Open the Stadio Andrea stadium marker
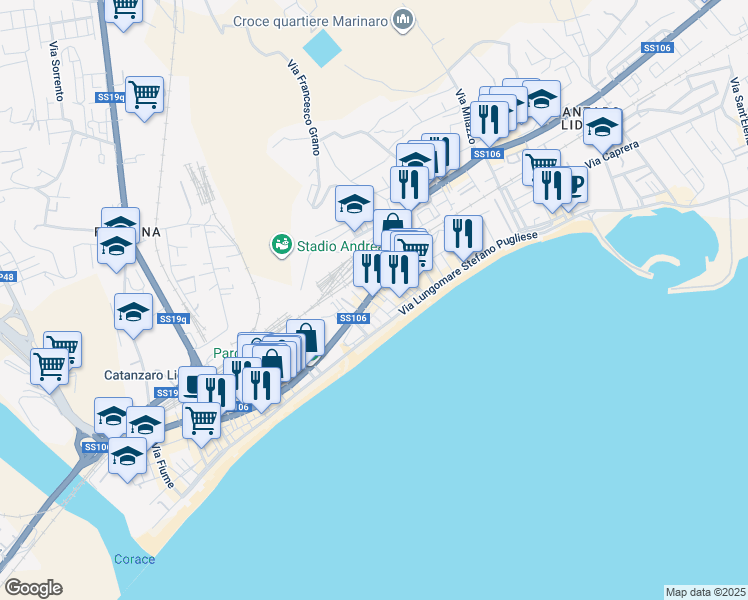Screen dimensions: 748x600 [x=282, y=245]
